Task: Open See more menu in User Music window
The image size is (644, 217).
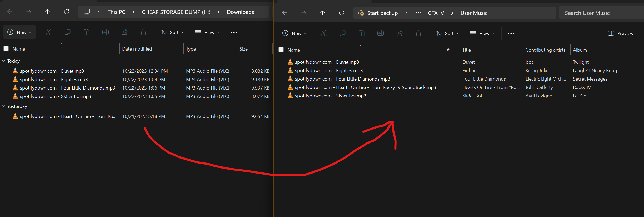Action: [511, 33]
